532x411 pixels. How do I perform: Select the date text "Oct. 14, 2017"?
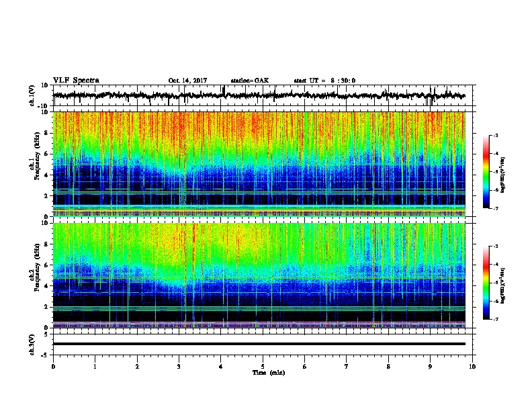click(187, 81)
